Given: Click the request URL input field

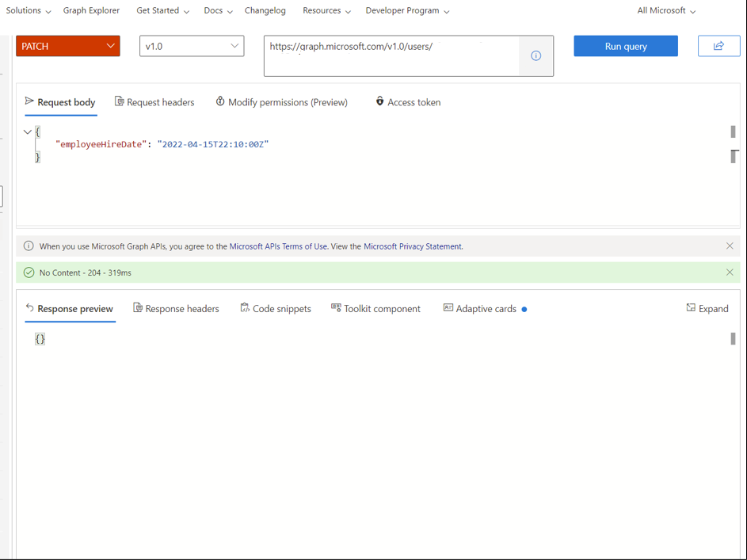Looking at the screenshot, I should click(391, 55).
